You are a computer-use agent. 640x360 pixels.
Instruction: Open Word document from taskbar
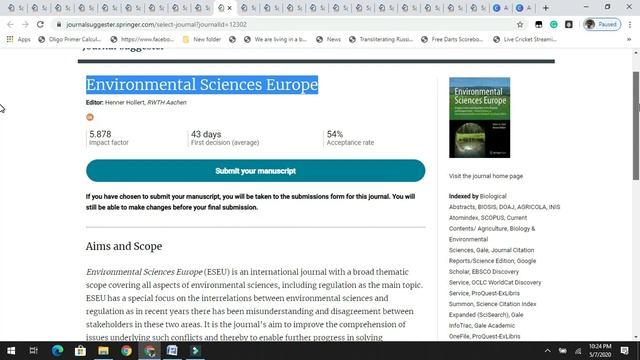tap(172, 351)
